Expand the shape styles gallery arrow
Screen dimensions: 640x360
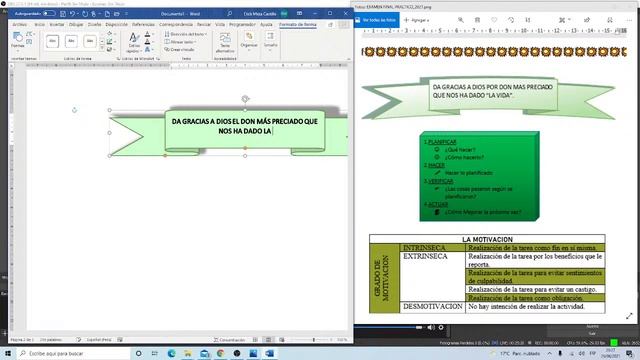[102, 49]
